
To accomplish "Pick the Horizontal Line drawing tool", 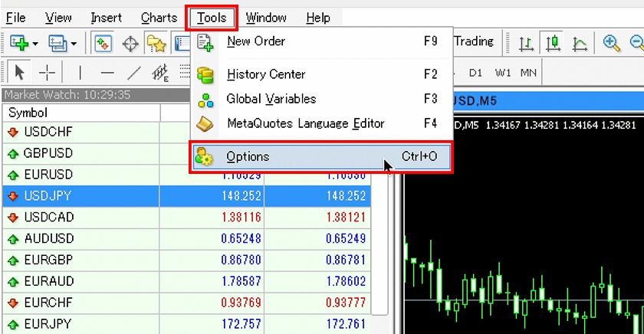I will 107,73.
